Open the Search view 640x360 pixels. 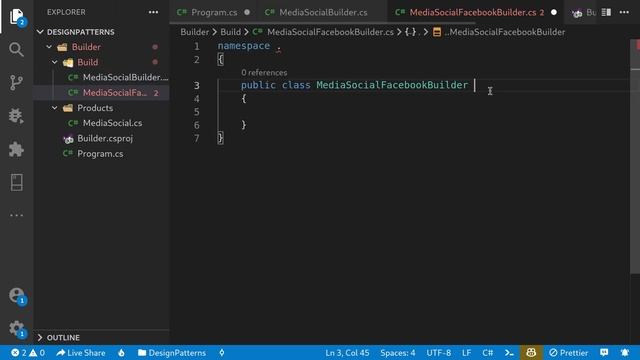pos(16,49)
